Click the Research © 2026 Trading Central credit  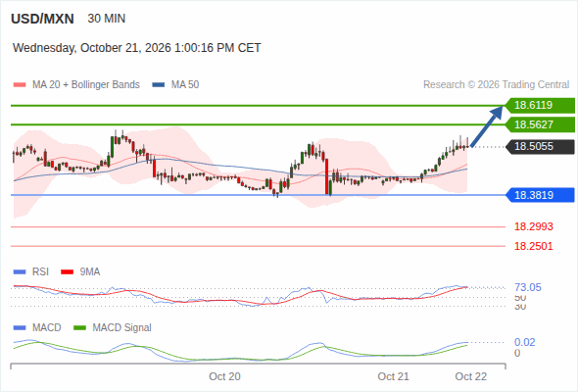point(496,85)
